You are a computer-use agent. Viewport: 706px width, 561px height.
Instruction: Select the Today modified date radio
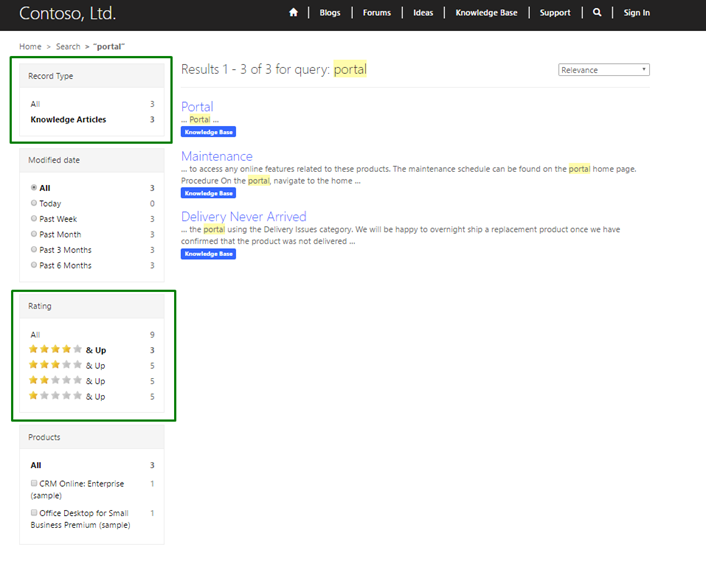pyautogui.click(x=35, y=203)
